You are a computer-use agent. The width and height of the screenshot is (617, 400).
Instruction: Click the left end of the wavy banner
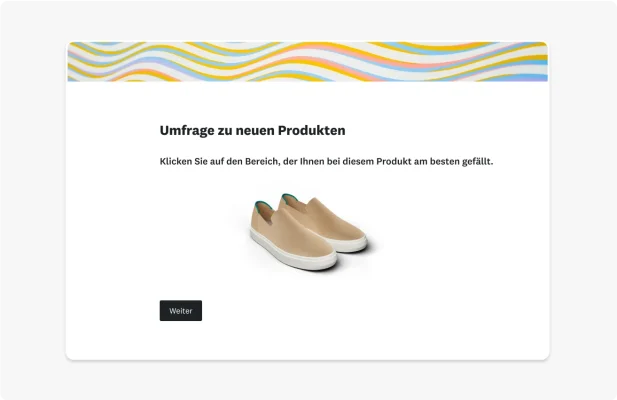click(80, 61)
